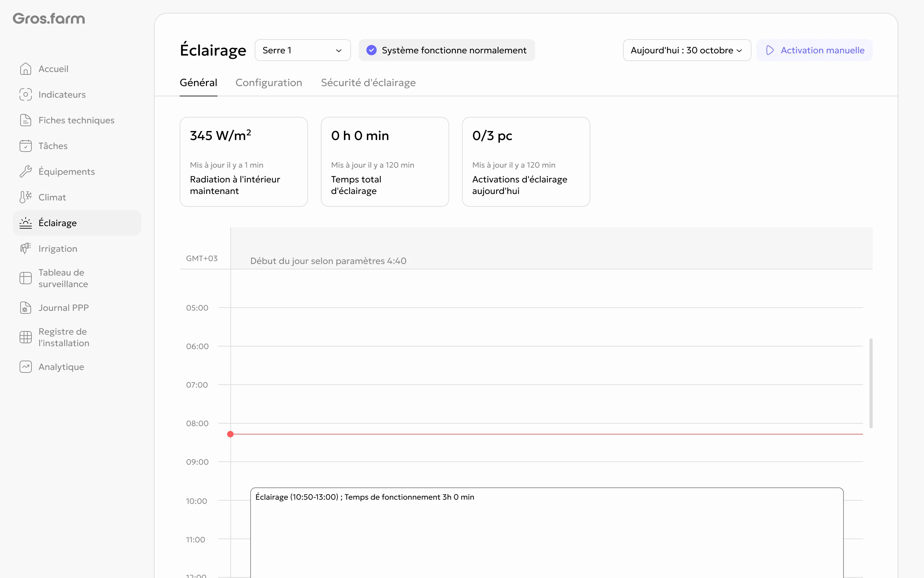Click the 05:00 time label

click(x=197, y=308)
